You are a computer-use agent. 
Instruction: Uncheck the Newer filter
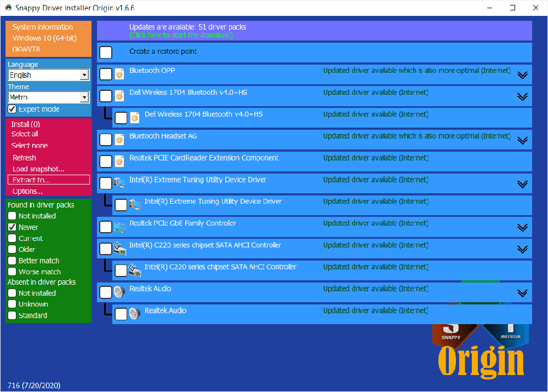click(x=12, y=227)
